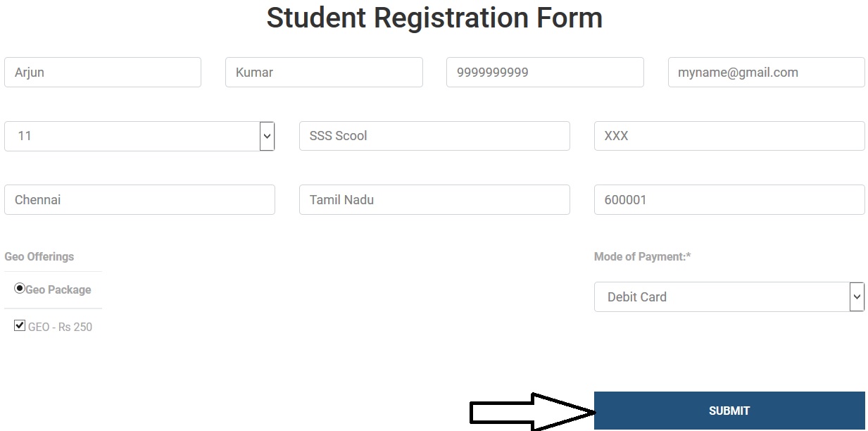Edit the city field Chennai
The height and width of the screenshot is (431, 868).
point(139,200)
